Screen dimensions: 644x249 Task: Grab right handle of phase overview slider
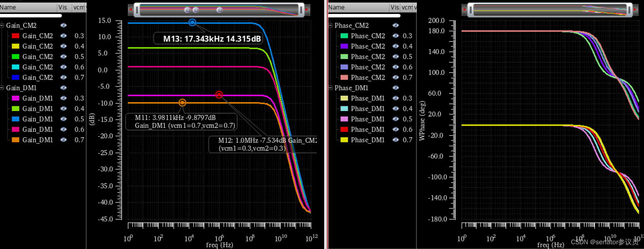(x=629, y=10)
